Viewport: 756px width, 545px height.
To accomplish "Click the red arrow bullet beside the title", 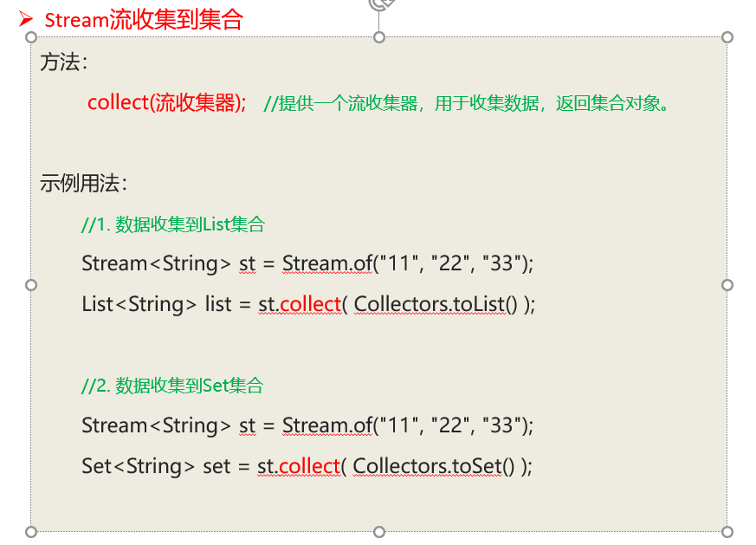I will [x=26, y=20].
